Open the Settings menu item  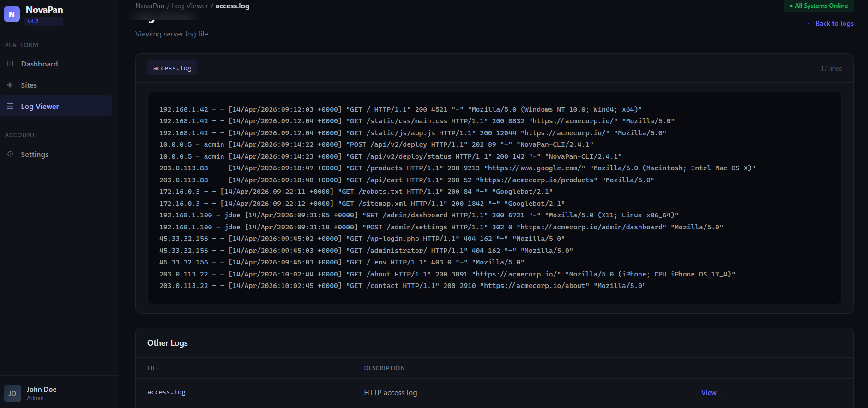(x=35, y=154)
